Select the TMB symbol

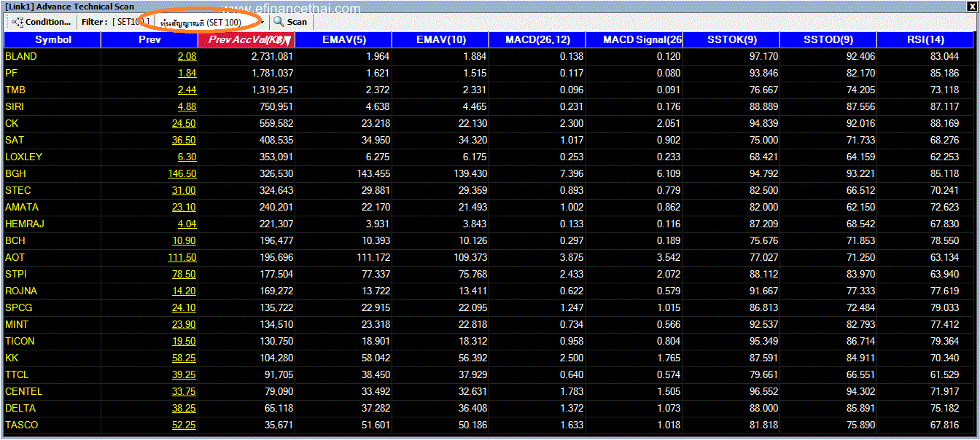tap(14, 90)
